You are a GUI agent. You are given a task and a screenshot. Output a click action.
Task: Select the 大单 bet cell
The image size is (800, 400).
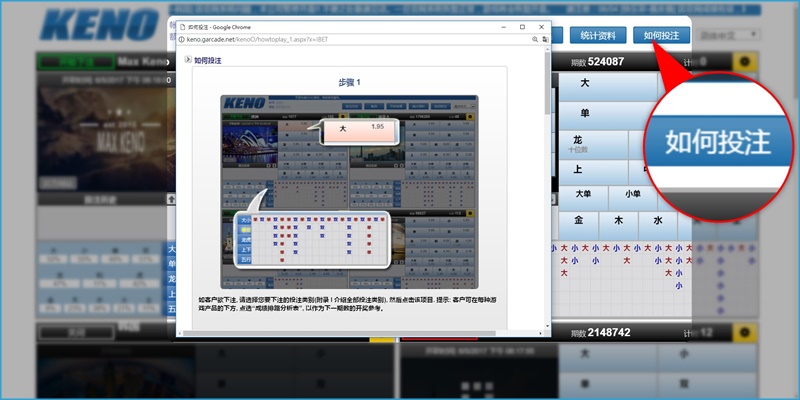(583, 198)
